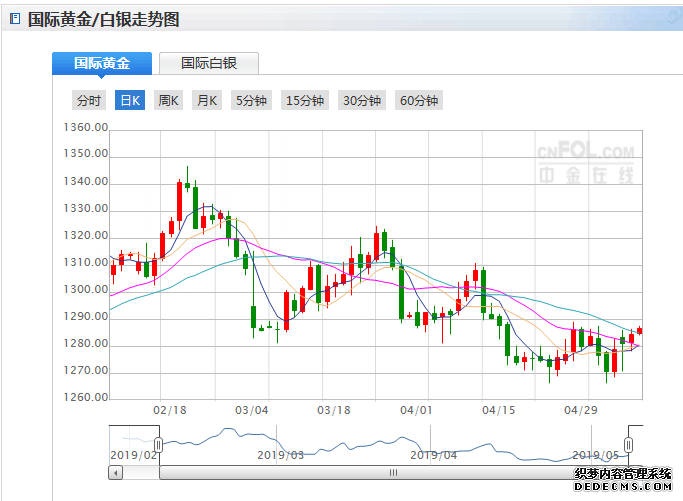683x501 pixels.
Task: Click the 2019/02 navigator label
Action: point(133,455)
